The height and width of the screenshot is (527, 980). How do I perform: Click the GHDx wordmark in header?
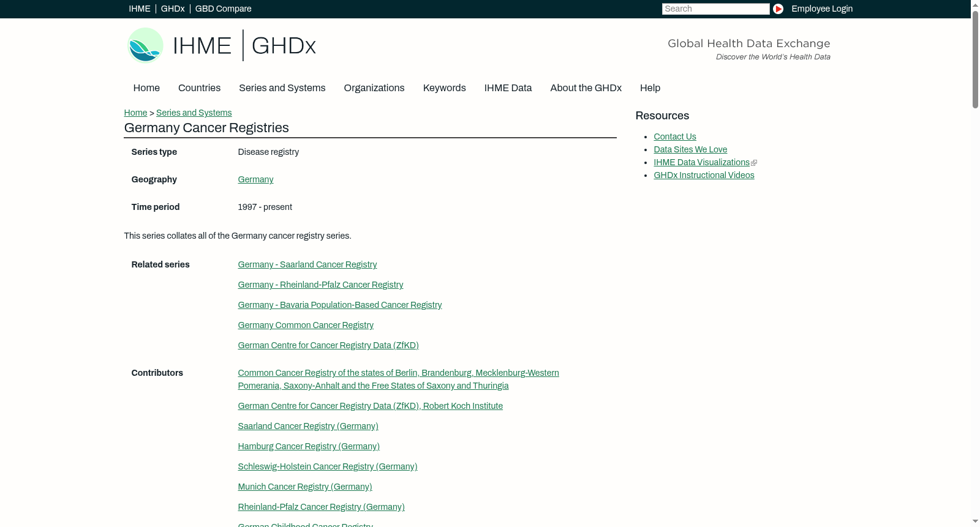pyautogui.click(x=284, y=46)
